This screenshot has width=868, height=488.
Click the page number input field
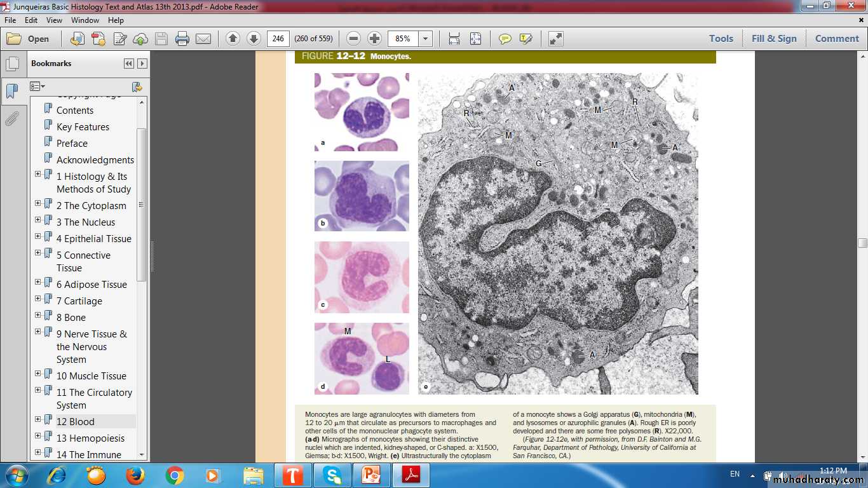[x=278, y=39]
